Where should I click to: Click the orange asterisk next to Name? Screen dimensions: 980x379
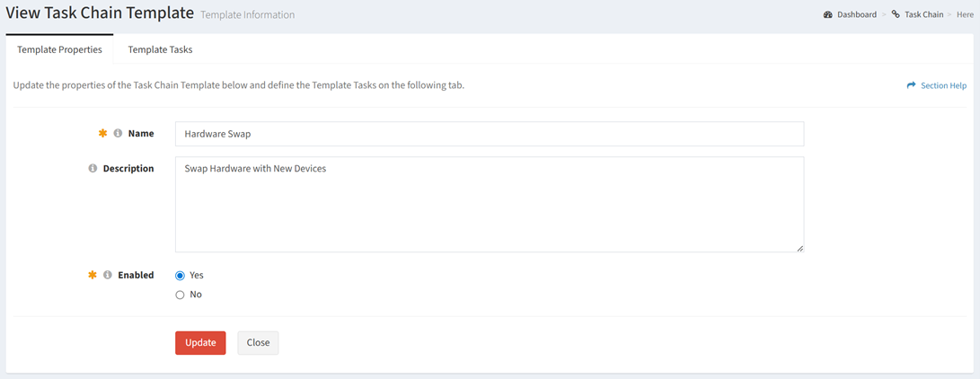coord(103,134)
